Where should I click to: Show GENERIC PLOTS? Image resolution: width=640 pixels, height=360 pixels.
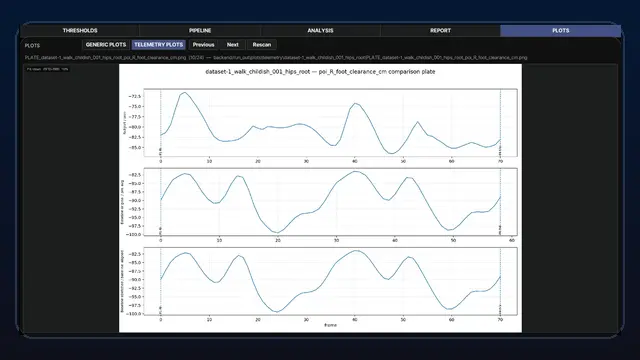(106, 45)
